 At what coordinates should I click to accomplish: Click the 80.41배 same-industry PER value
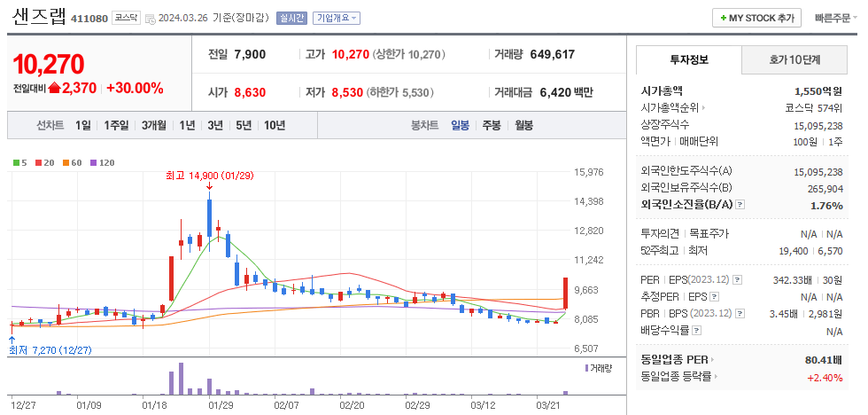pos(824,360)
